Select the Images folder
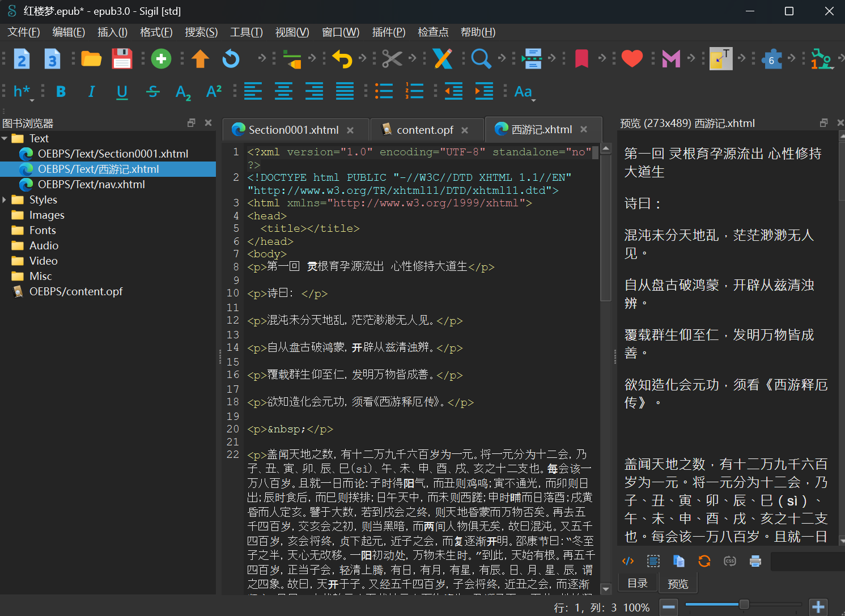 (x=46, y=215)
